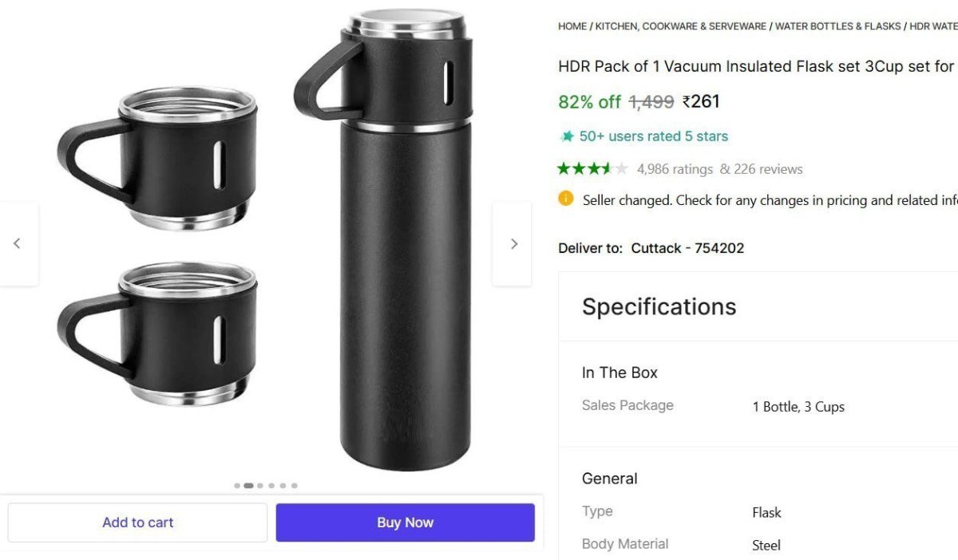
Task: Change delivery location Cuttack - 754202
Action: tap(687, 248)
